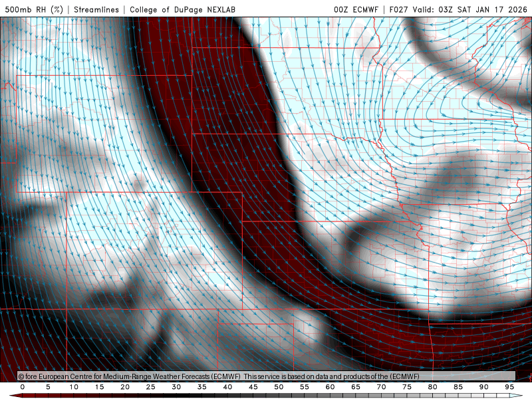532x399 pixels.
Task: Click the "10" value on color scale
Action: 74,387
